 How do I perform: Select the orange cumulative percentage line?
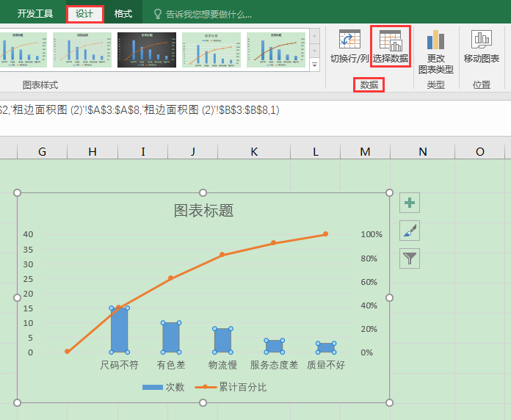click(196, 266)
